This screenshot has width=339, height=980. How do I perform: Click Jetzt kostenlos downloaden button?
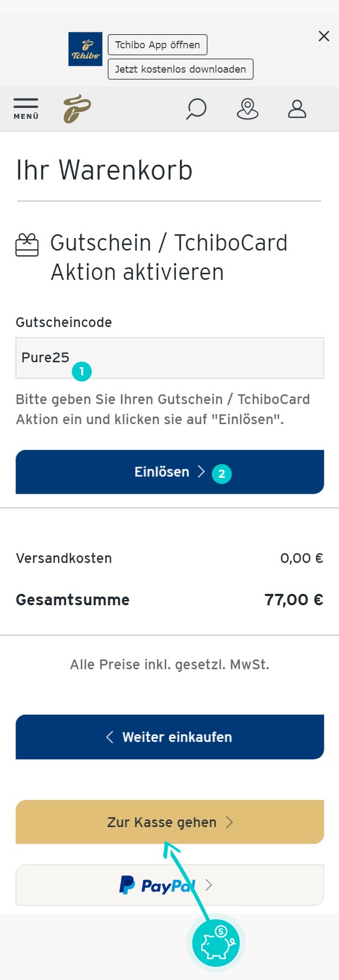181,69
